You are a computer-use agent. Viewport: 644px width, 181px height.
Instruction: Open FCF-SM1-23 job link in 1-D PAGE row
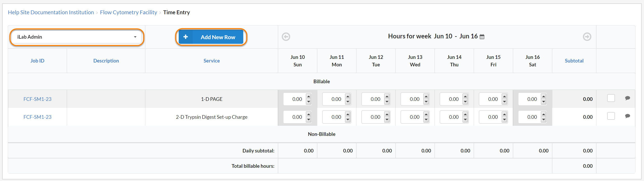[37, 99]
